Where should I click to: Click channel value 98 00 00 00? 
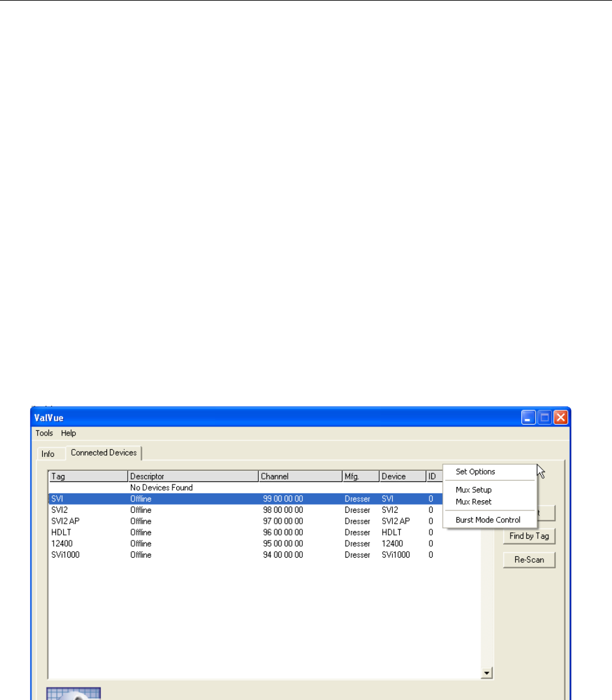[x=283, y=510]
